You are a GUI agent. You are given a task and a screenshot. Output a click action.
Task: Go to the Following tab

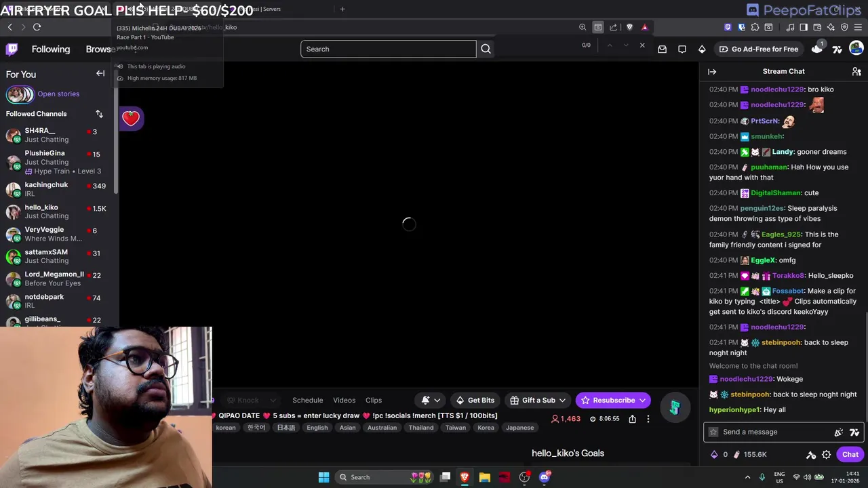51,49
